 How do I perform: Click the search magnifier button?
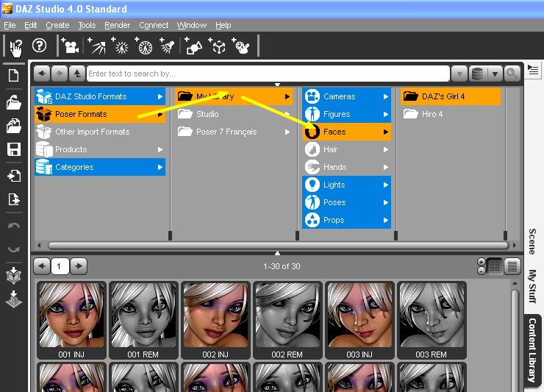pos(512,74)
